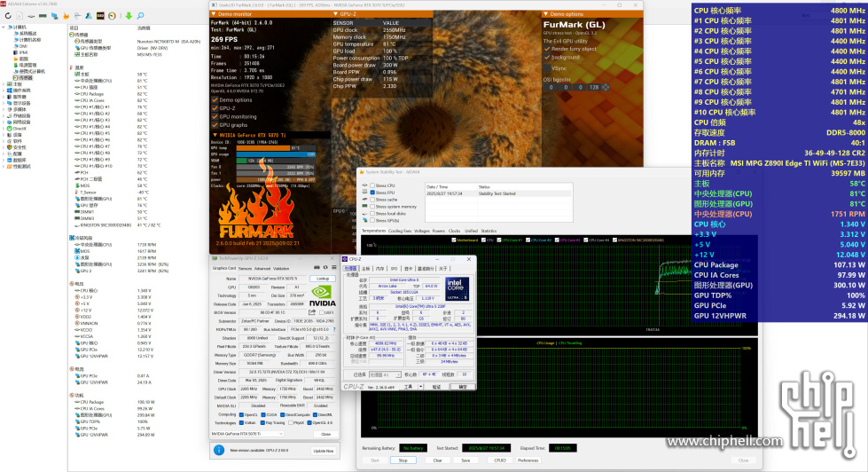
Task: Enable Stress GPU(s) checkbox
Action: (x=372, y=220)
